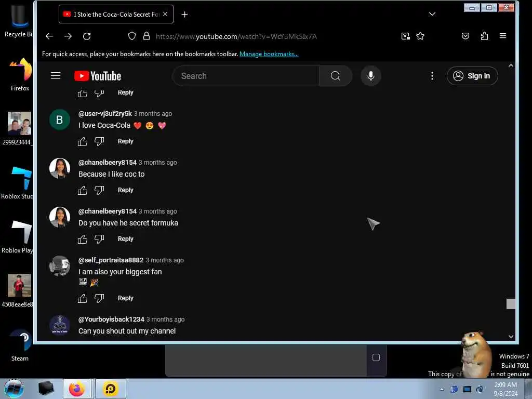Show site security padlock info
The width and height of the screenshot is (532, 399).
(x=147, y=36)
